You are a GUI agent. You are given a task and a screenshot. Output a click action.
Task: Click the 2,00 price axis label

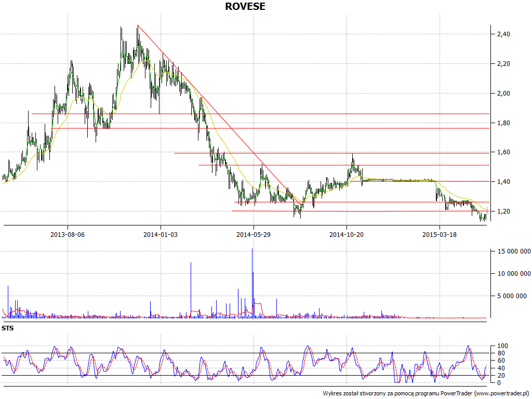(x=504, y=94)
